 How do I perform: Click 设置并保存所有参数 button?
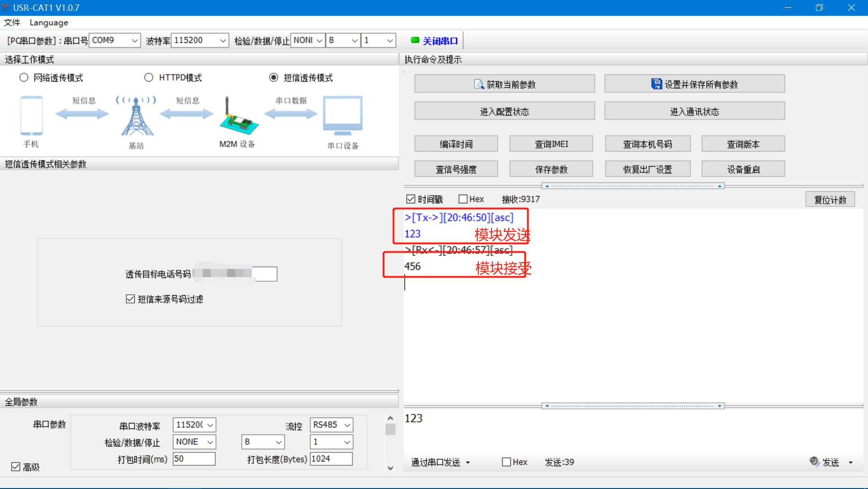(x=694, y=84)
